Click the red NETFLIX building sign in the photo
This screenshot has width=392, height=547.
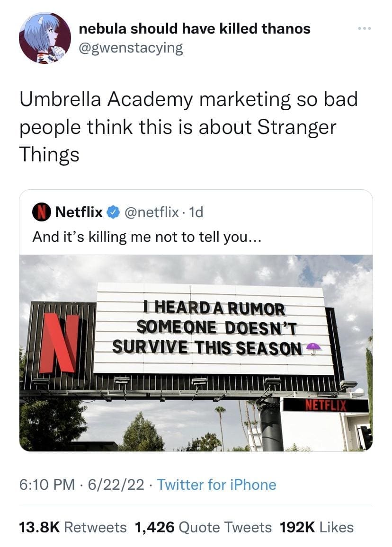(326, 406)
